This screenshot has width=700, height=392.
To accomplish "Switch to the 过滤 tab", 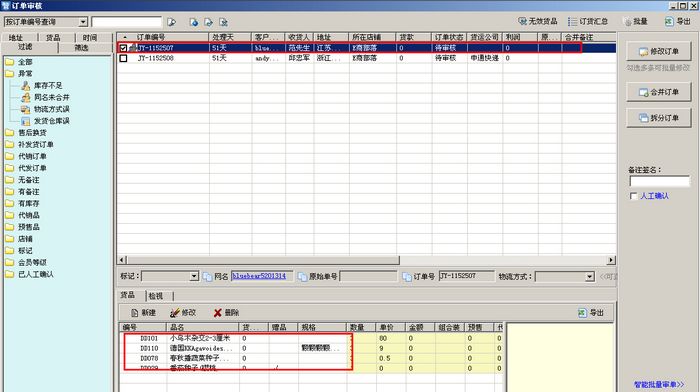I will pyautogui.click(x=25, y=47).
